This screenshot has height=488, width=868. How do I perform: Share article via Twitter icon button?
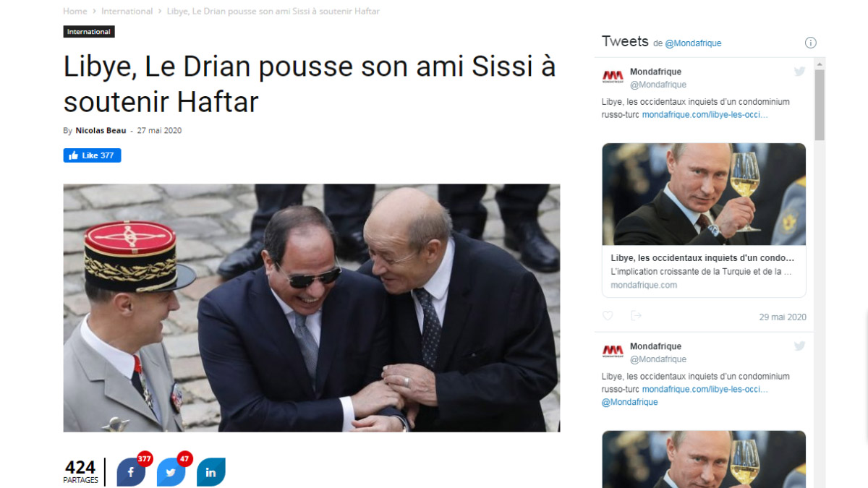[171, 472]
